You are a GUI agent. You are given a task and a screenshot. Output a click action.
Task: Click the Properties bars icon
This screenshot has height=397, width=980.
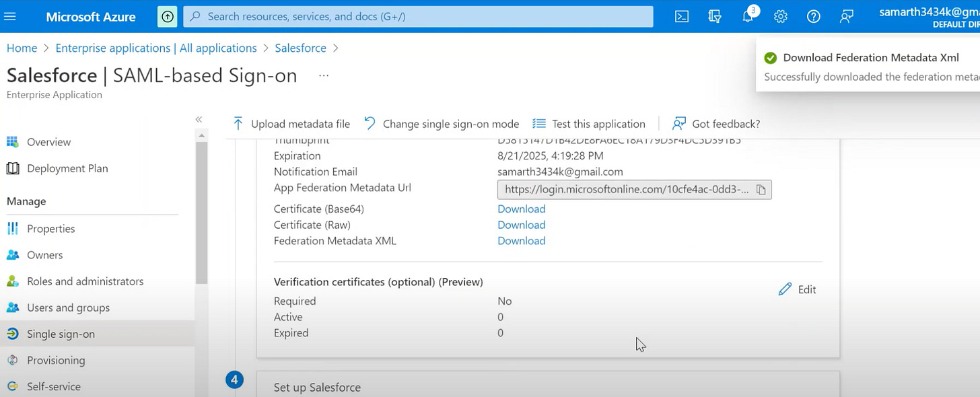coord(12,229)
